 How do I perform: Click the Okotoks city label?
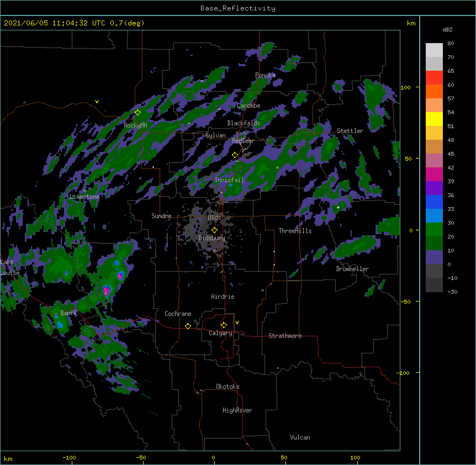click(x=228, y=387)
